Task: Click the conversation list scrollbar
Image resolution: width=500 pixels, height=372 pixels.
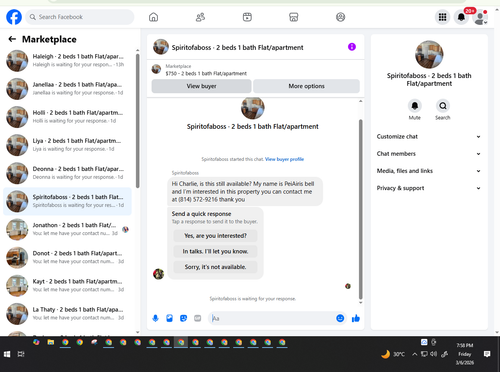Action: click(x=137, y=120)
